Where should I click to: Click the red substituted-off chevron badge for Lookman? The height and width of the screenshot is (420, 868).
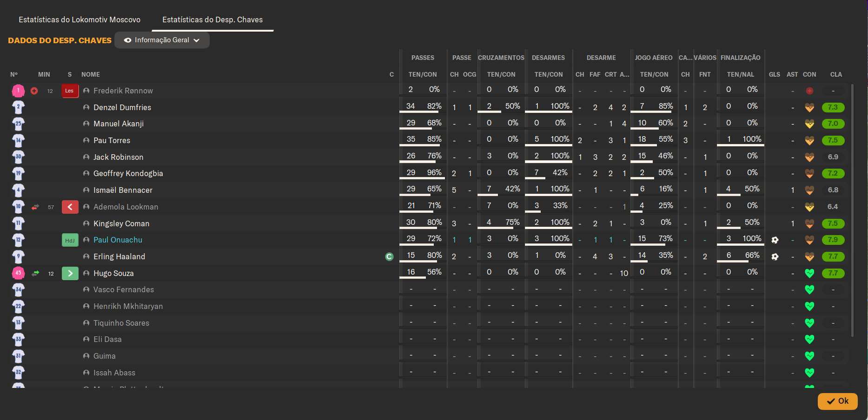tap(70, 207)
